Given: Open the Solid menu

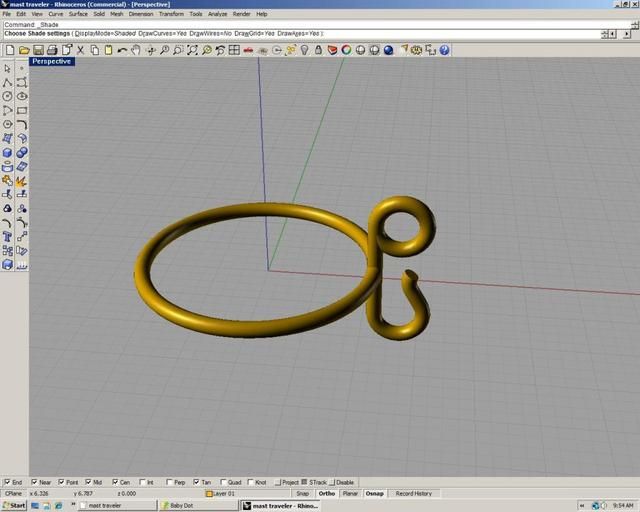Looking at the screenshot, I should click(99, 14).
